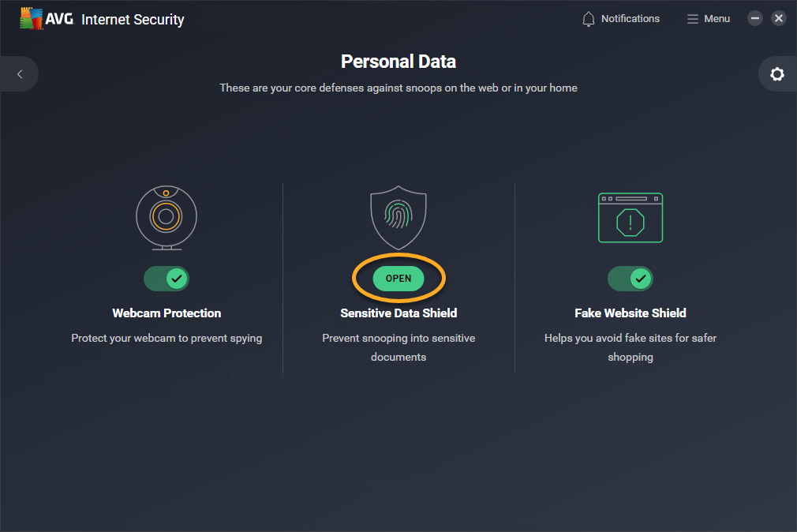
Task: Click the hamburger Menu icon
Action: tap(693, 19)
